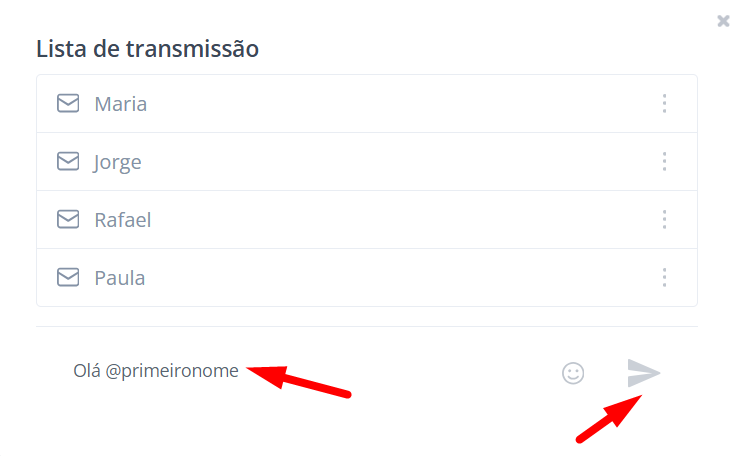Send the message with paper plane icon
The height and width of the screenshot is (456, 743).
click(644, 373)
